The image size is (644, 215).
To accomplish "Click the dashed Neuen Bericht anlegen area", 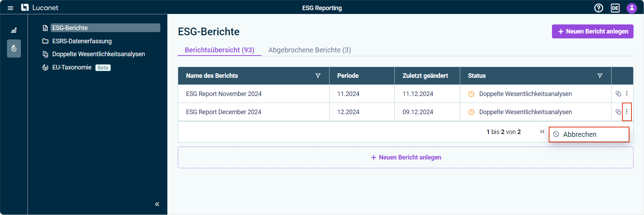I will pyautogui.click(x=406, y=157).
